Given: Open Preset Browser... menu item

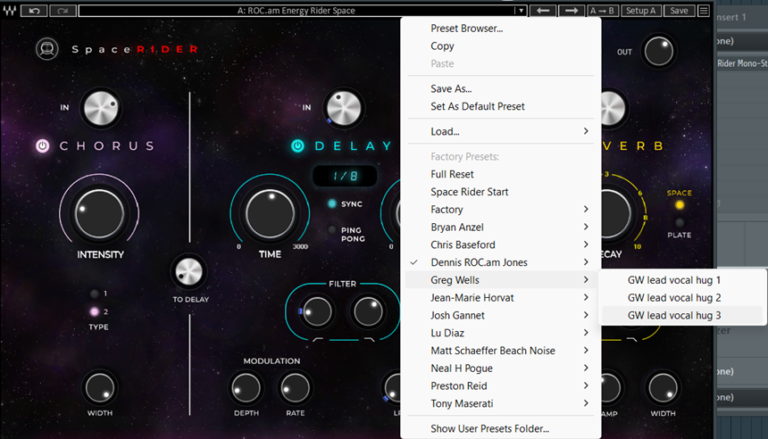Looking at the screenshot, I should pos(501,28).
